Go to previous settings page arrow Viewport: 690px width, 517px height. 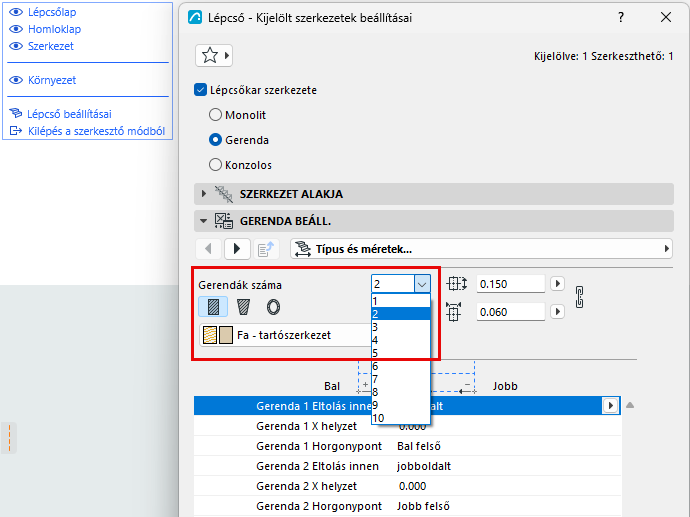(209, 249)
